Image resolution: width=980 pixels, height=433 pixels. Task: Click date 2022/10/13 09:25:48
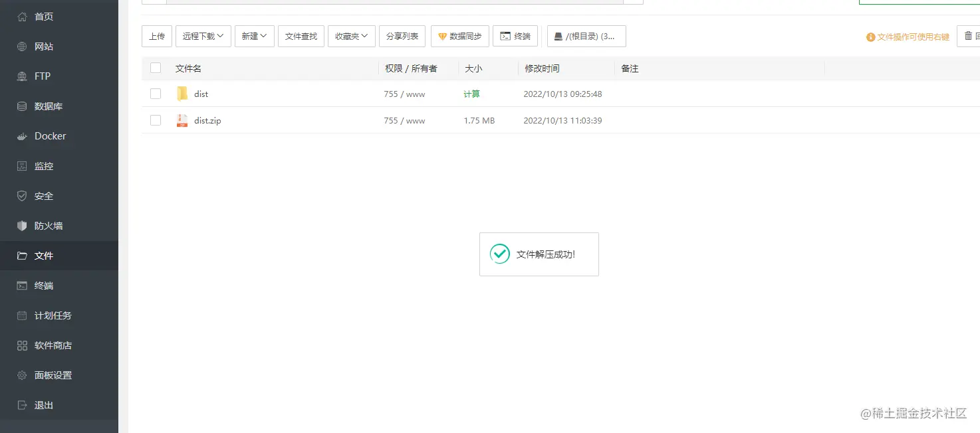pyautogui.click(x=563, y=94)
